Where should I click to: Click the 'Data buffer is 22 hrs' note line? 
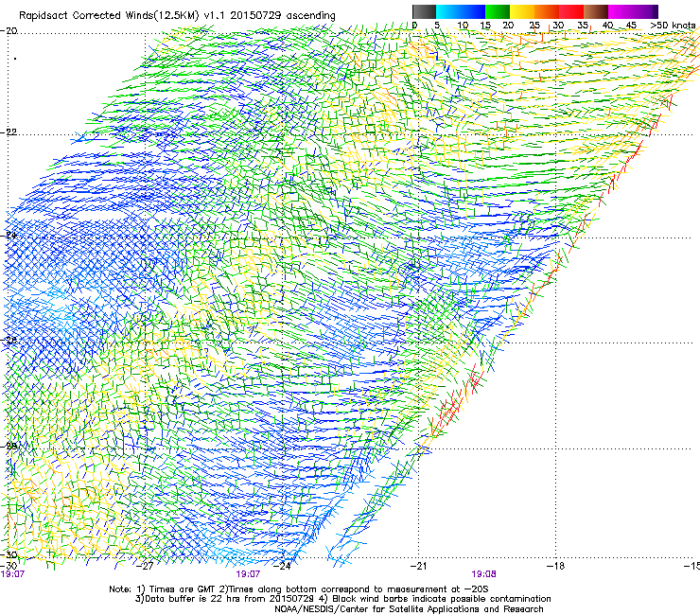coord(342,599)
